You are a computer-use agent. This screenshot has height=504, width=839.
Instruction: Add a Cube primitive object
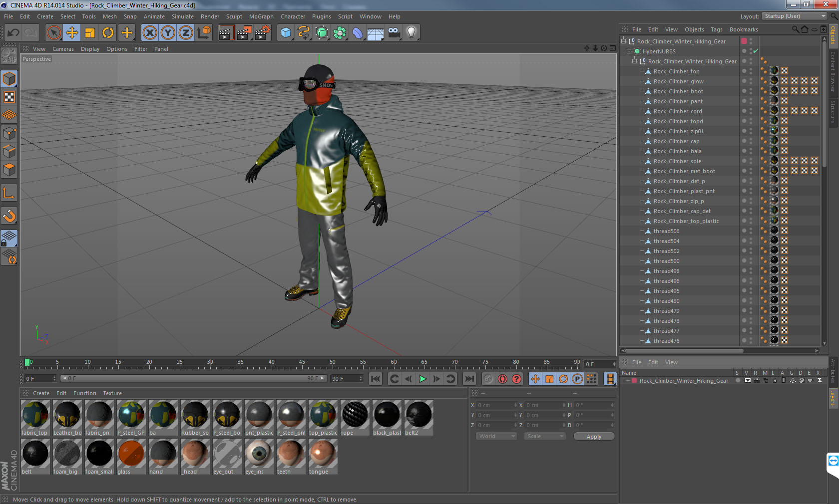coord(286,33)
